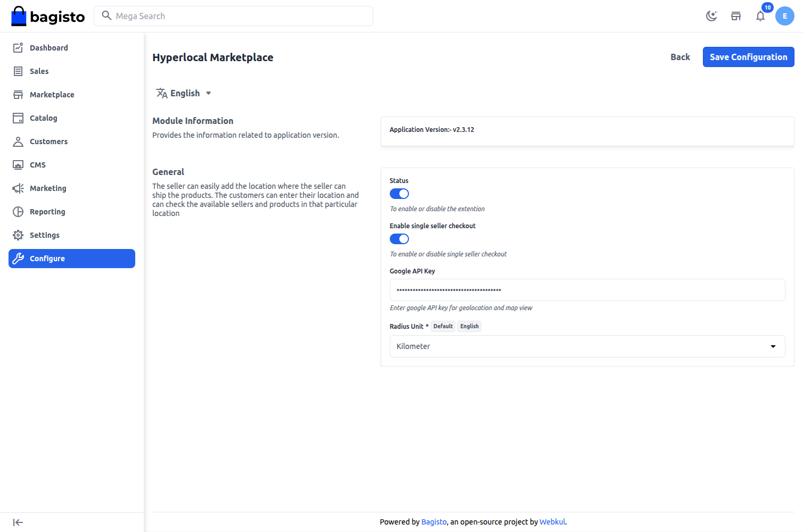Turn off single seller checkout
Screen dimensions: 803x532
[399, 239]
